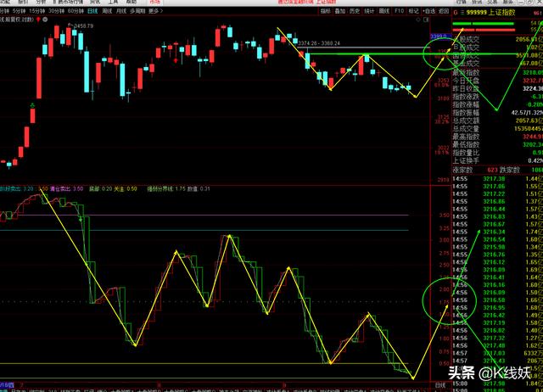Click the 返回 back button
Image resolution: width=543 pixels, height=392 pixels.
click(x=444, y=11)
